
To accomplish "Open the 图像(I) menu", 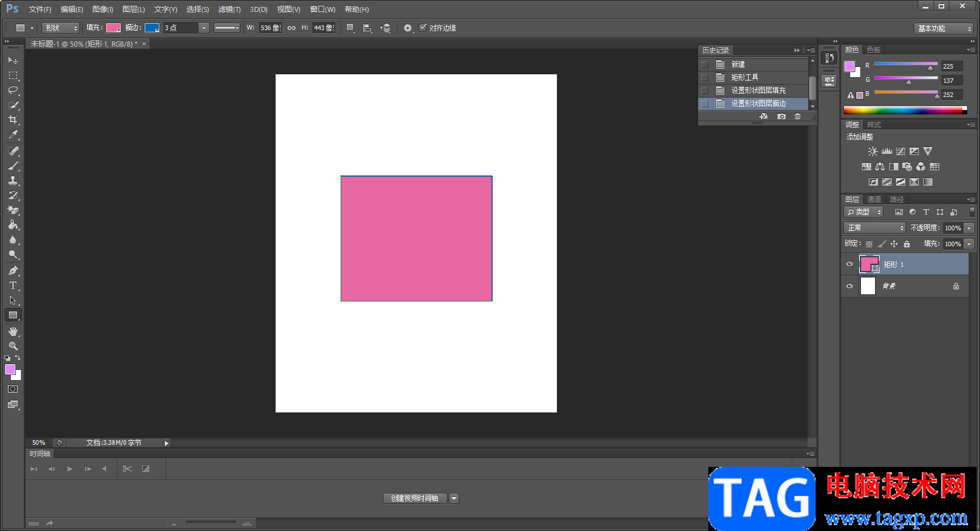I will click(103, 9).
